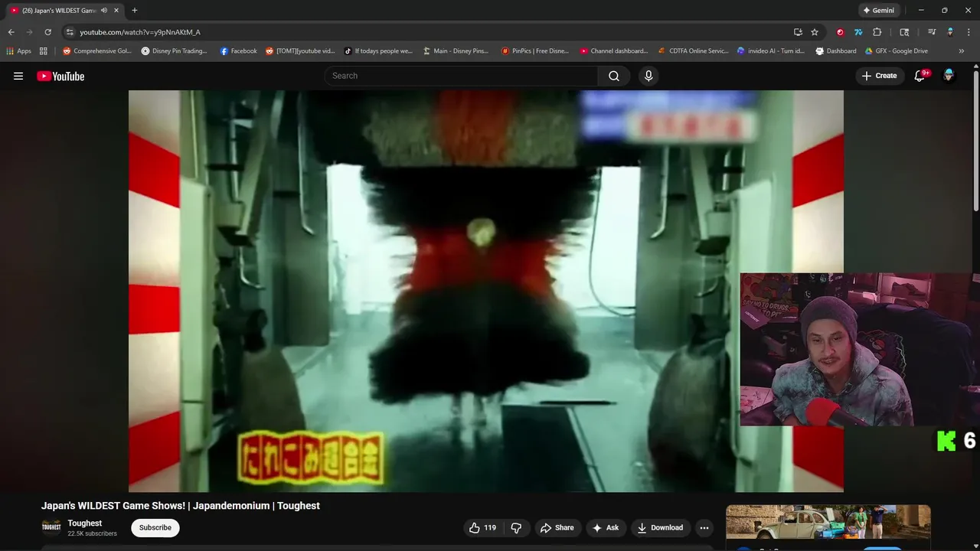The image size is (980, 551).
Task: Open the PinPics | Free Disne... bookmark
Action: tap(535, 51)
